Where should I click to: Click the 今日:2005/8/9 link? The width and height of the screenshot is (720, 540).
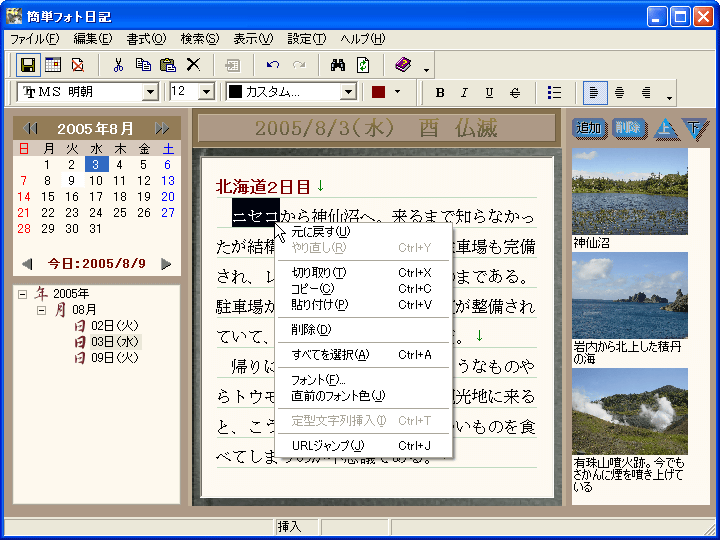point(96,264)
